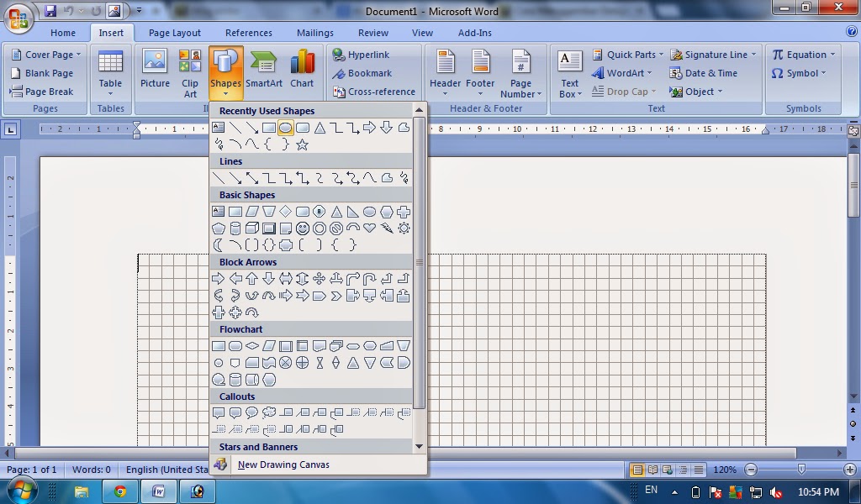Screen dimensions: 861x504
Task: Select the Can cylinder basic shape
Action: (x=235, y=228)
